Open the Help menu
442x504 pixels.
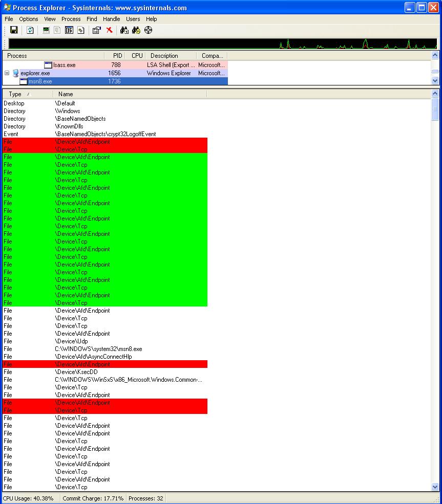(151, 19)
